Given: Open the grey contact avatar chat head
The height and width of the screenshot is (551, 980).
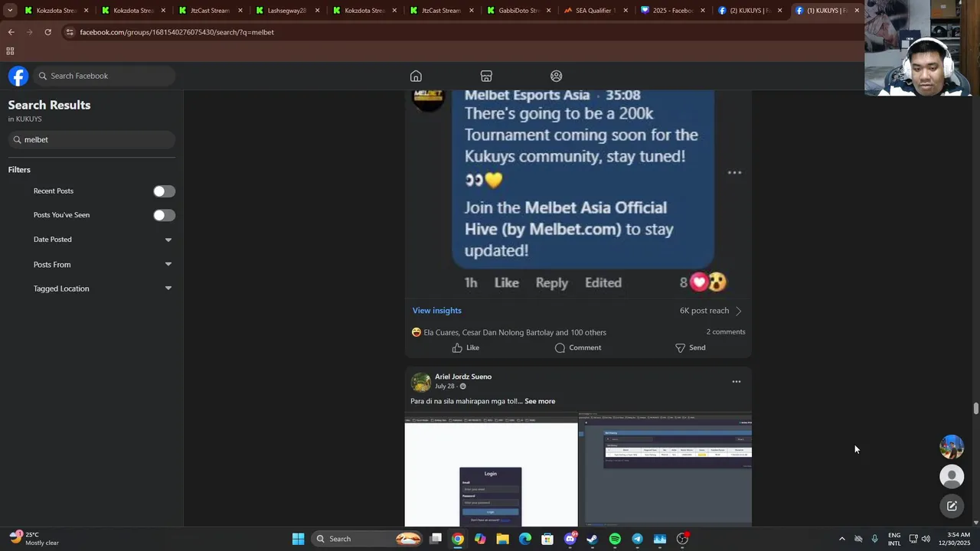Looking at the screenshot, I should tap(952, 476).
